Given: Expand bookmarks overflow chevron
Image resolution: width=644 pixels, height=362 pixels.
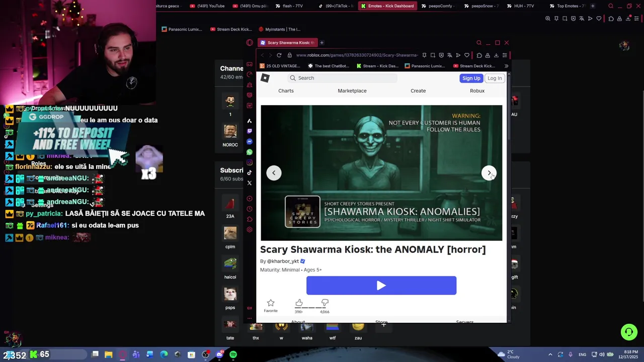Looking at the screenshot, I should [x=506, y=66].
